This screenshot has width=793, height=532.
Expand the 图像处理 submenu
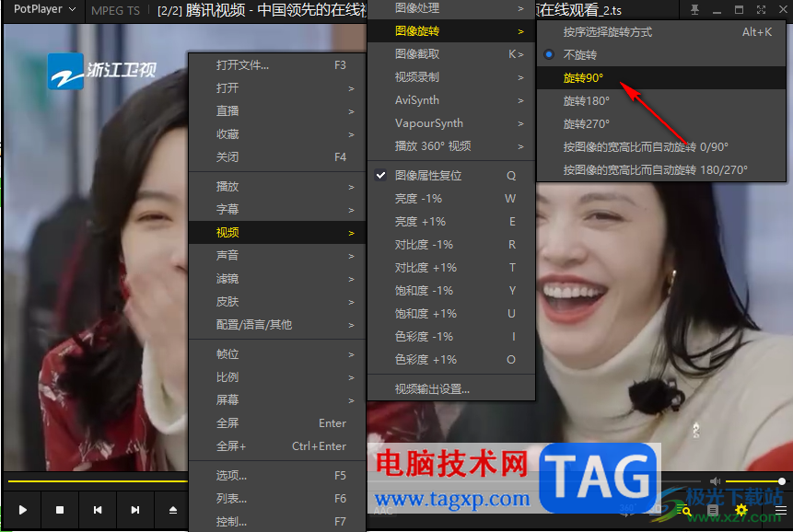click(x=451, y=8)
